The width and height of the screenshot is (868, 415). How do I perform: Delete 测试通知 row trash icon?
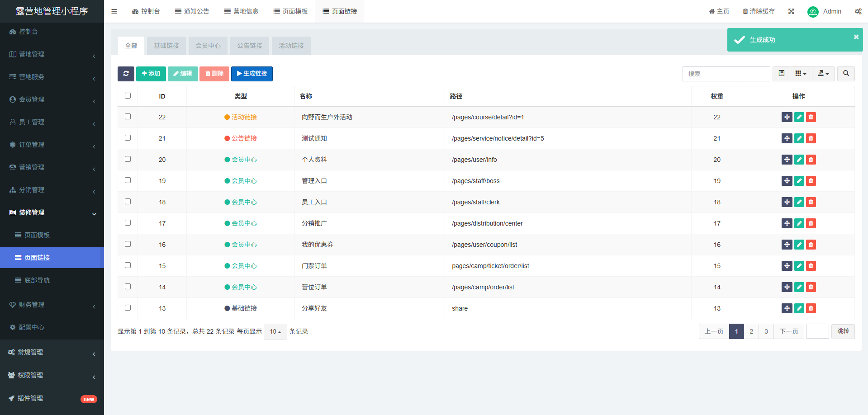pyautogui.click(x=811, y=138)
